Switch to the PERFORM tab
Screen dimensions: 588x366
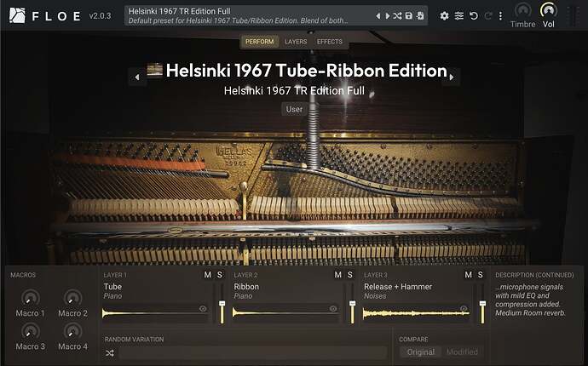260,42
